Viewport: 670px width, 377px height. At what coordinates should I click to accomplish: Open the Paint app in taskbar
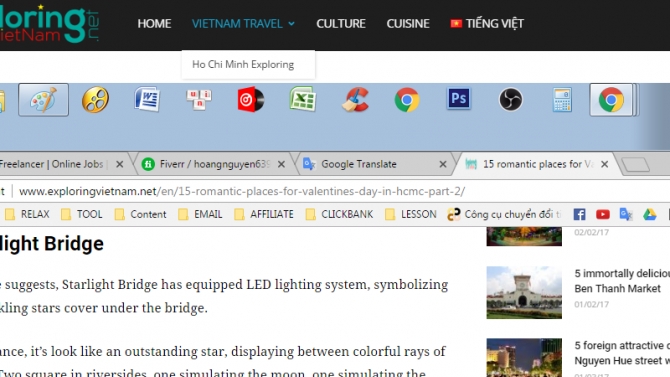coord(43,100)
